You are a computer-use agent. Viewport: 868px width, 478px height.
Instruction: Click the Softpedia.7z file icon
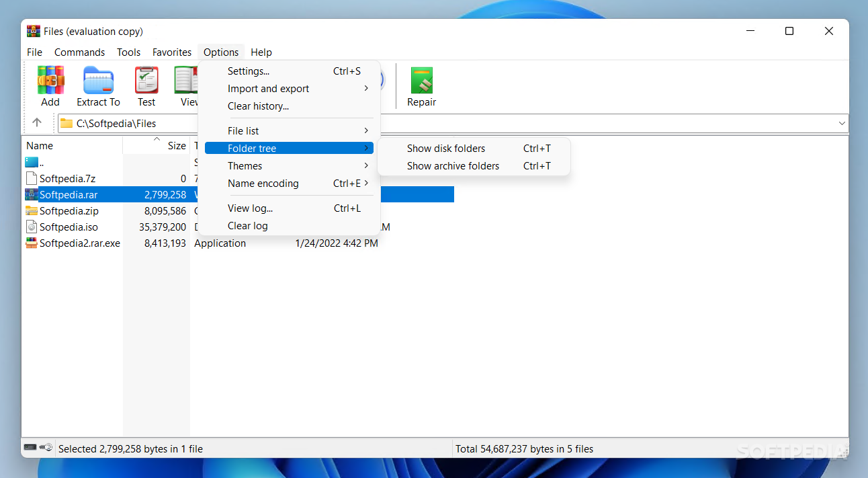32,178
